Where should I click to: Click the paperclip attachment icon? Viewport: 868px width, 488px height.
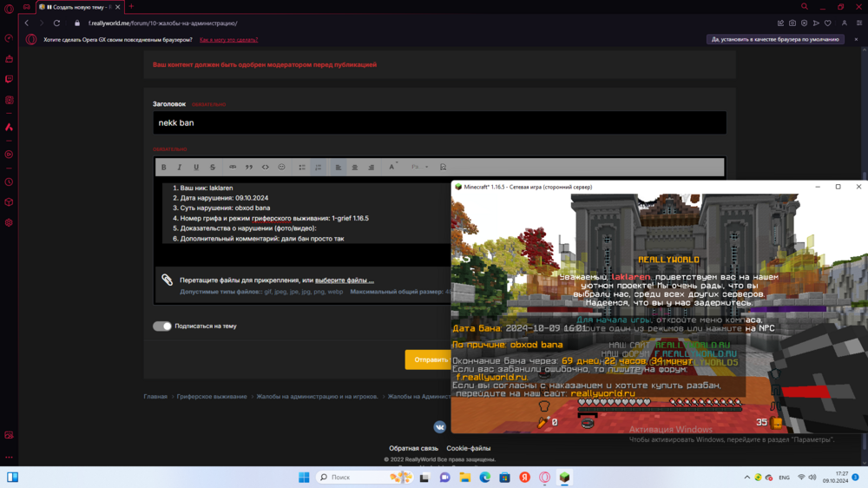click(168, 280)
